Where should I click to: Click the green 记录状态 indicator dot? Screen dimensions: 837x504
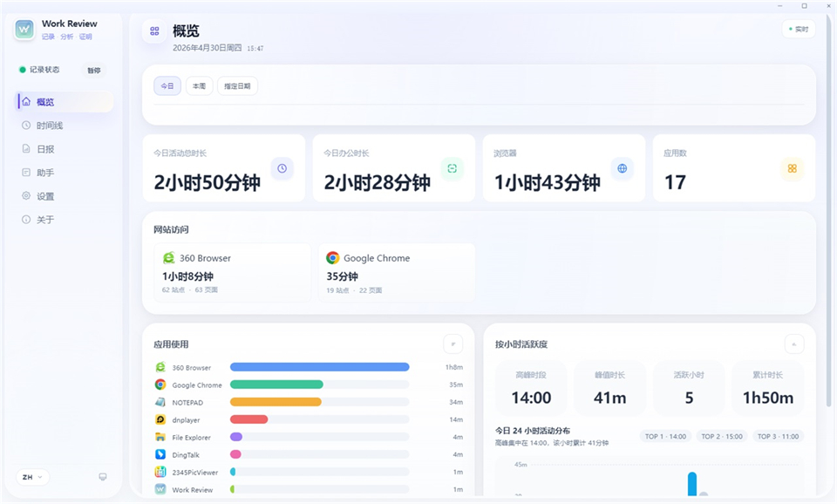(23, 70)
